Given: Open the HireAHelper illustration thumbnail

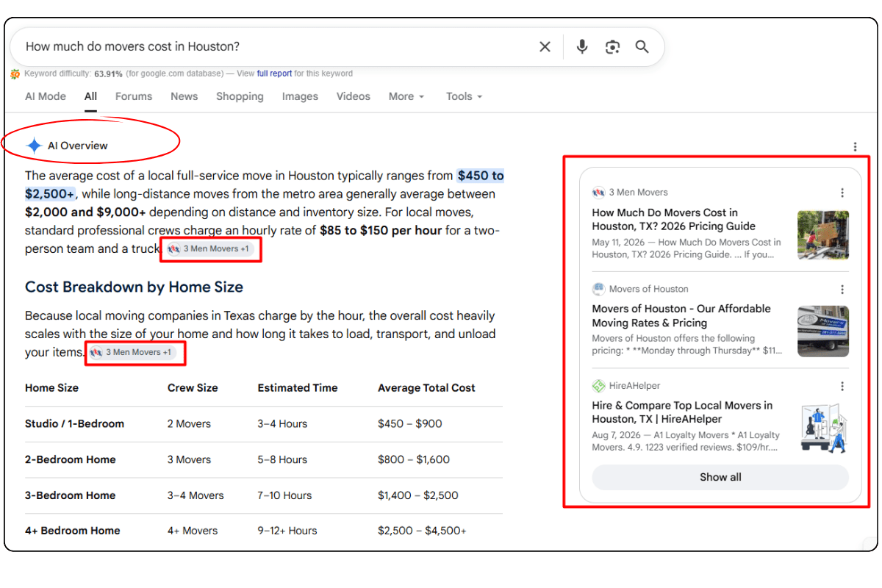Looking at the screenshot, I should 823,429.
